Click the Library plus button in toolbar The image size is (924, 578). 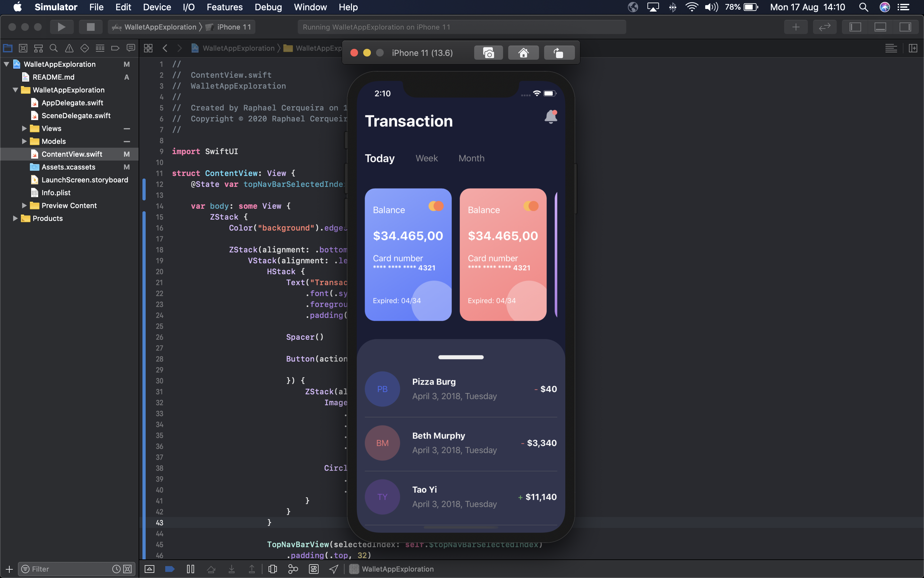pyautogui.click(x=796, y=27)
